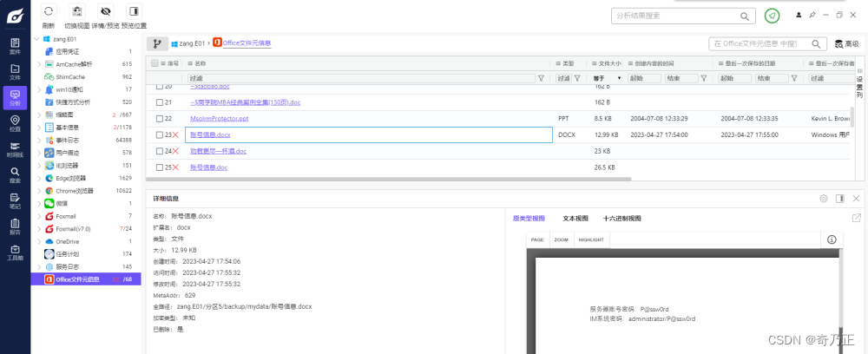868x354 pixels.
Task: Expand the Chrome浏览器 tree node
Action: click(39, 191)
